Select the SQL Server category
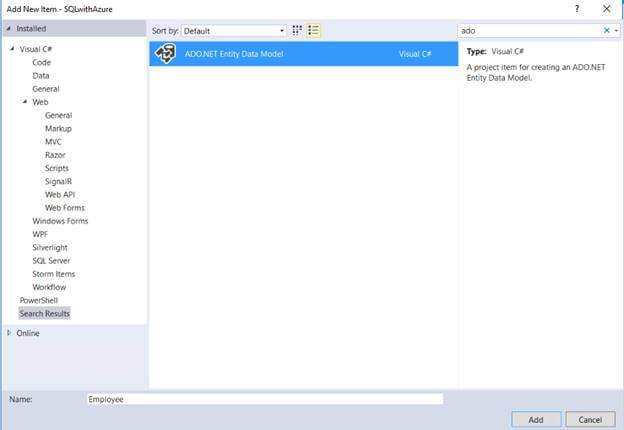Viewport: 624px width, 430px height. pyautogui.click(x=51, y=261)
